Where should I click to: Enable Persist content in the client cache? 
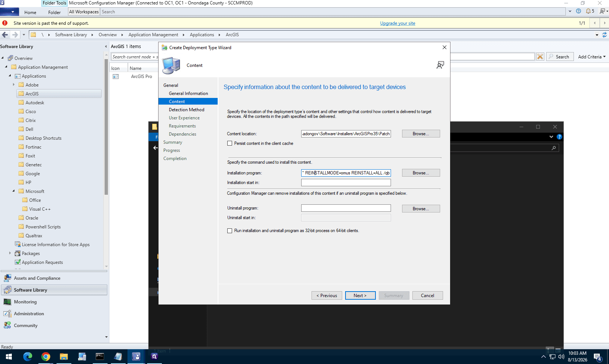pos(230,143)
